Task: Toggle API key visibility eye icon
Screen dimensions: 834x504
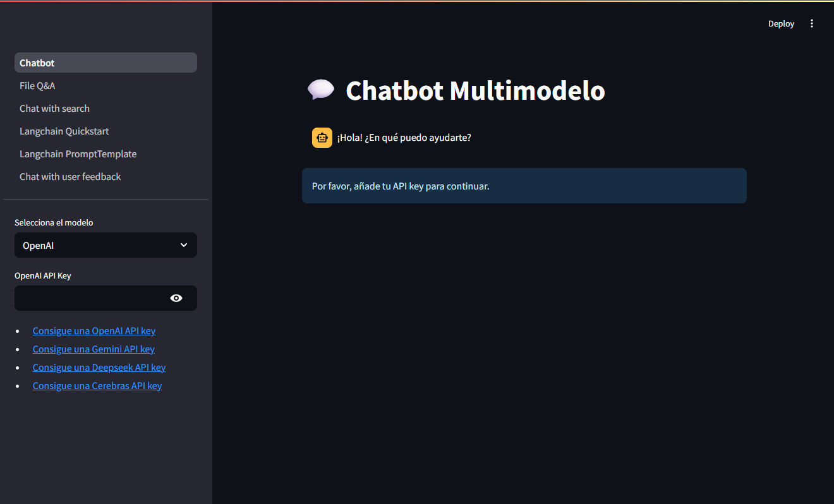Action: (x=176, y=298)
